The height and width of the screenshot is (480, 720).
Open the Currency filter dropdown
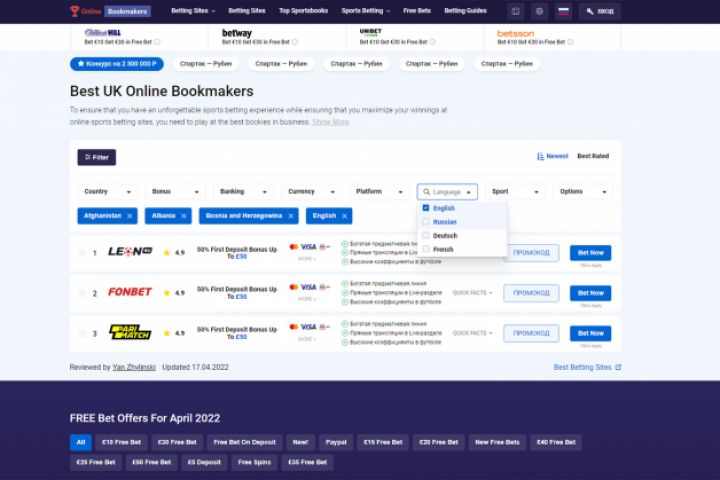coord(311,192)
